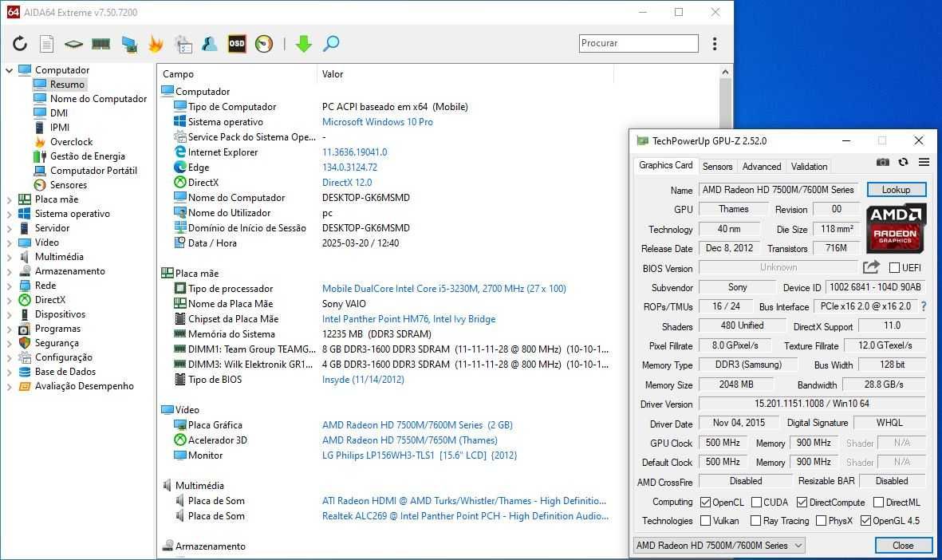Open the Insyde BIOS link

coord(363,380)
